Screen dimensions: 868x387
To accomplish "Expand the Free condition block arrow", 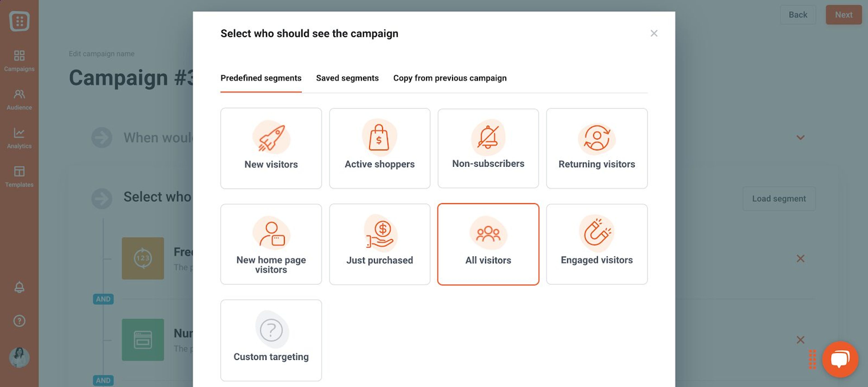I will [143, 258].
